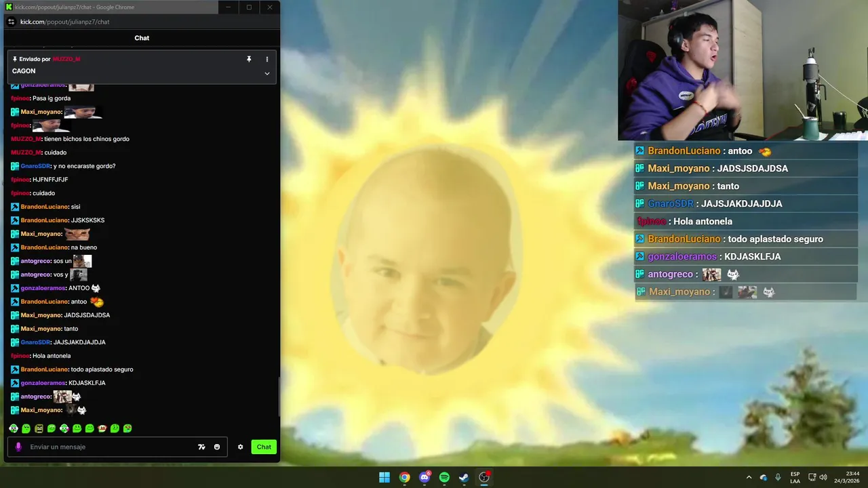The height and width of the screenshot is (488, 868).
Task: Click badge next to antogreco 'vos y'
Action: coord(15,274)
